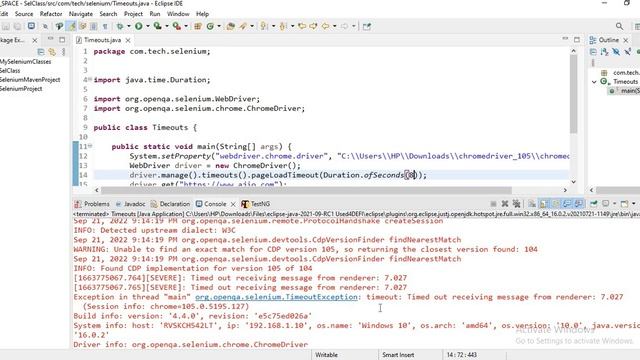Viewport: 640px width, 360px height.
Task: Toggle Scroll Lock in Console toolbar
Action: coord(544,203)
